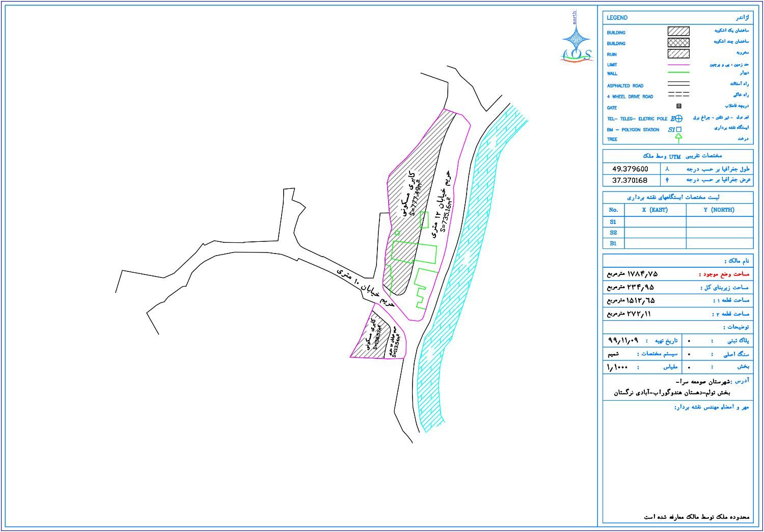Click the scale value ۱/۱۰۰۰
This screenshot has width=764, height=532.
click(x=617, y=367)
